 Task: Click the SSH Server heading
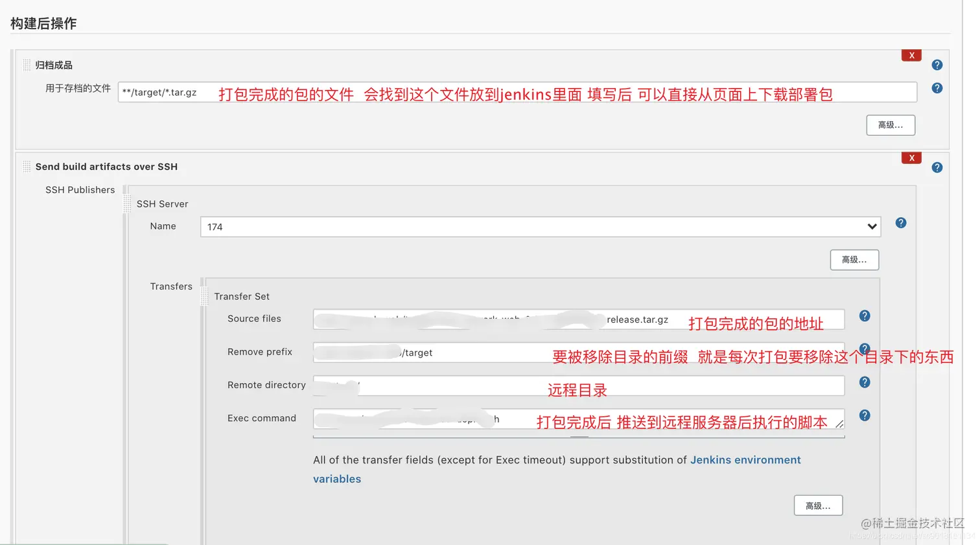pos(162,204)
